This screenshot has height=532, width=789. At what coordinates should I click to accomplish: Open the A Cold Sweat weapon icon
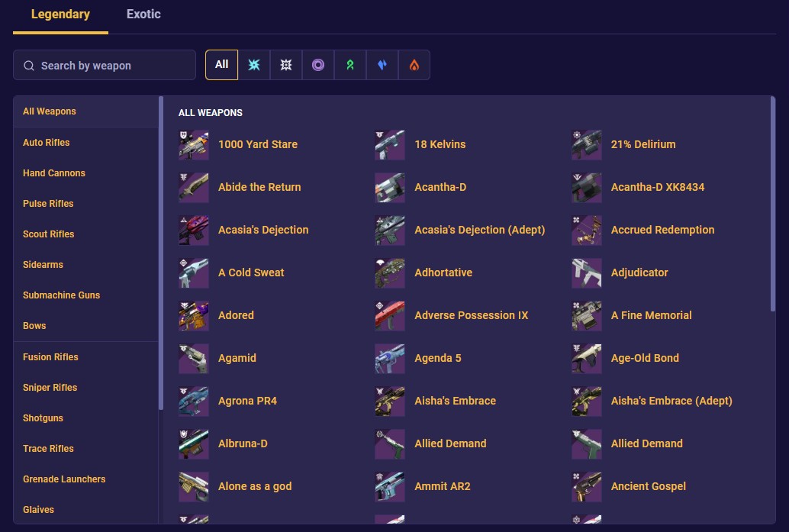194,273
